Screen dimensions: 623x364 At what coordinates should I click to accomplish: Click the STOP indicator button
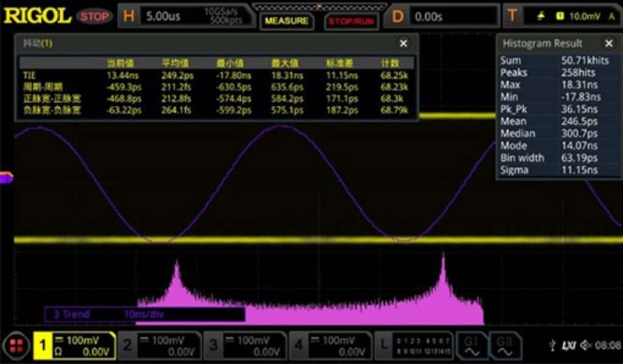[94, 15]
